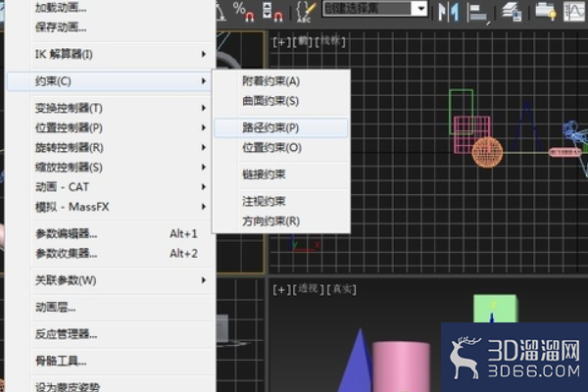The image size is (588, 392).
Task: Toggle the Spinner Snap tool
Action: [272, 11]
